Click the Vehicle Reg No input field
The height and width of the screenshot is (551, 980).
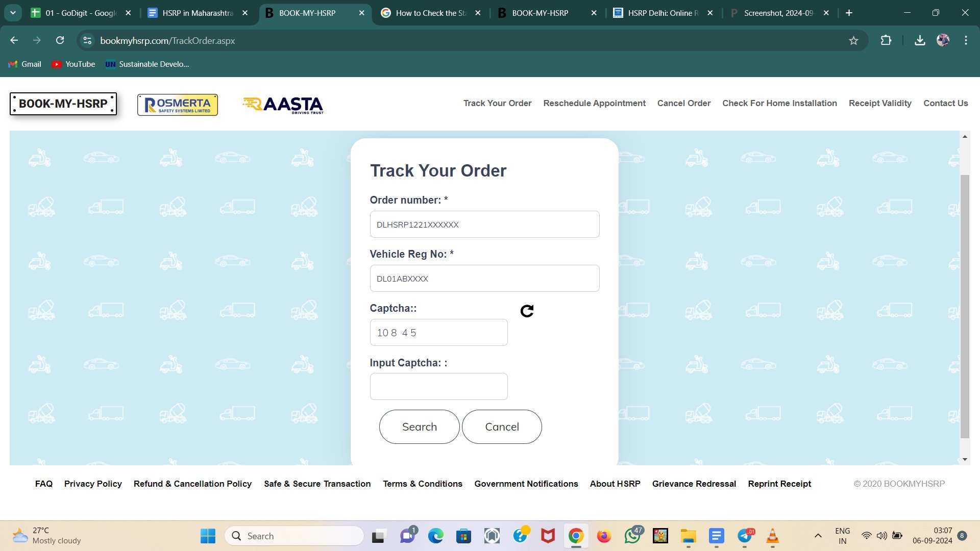coord(483,278)
